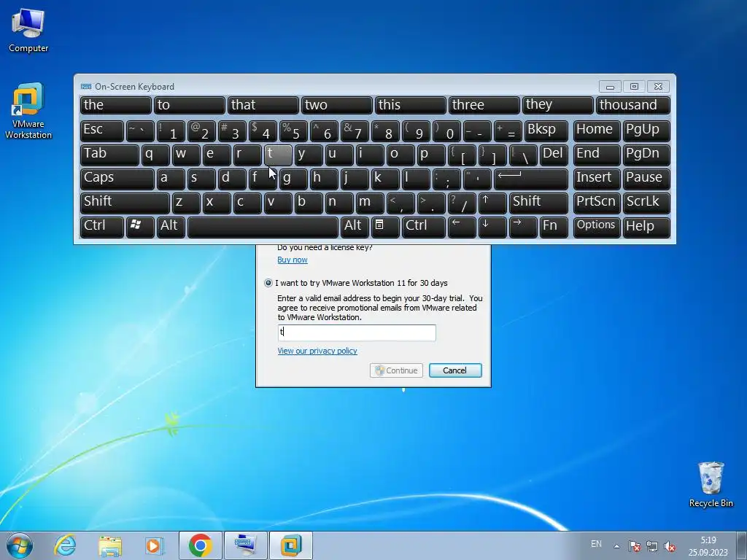This screenshot has width=747, height=560.
Task: Switch to On-Screen Keyboard taskbar button
Action: (x=246, y=545)
